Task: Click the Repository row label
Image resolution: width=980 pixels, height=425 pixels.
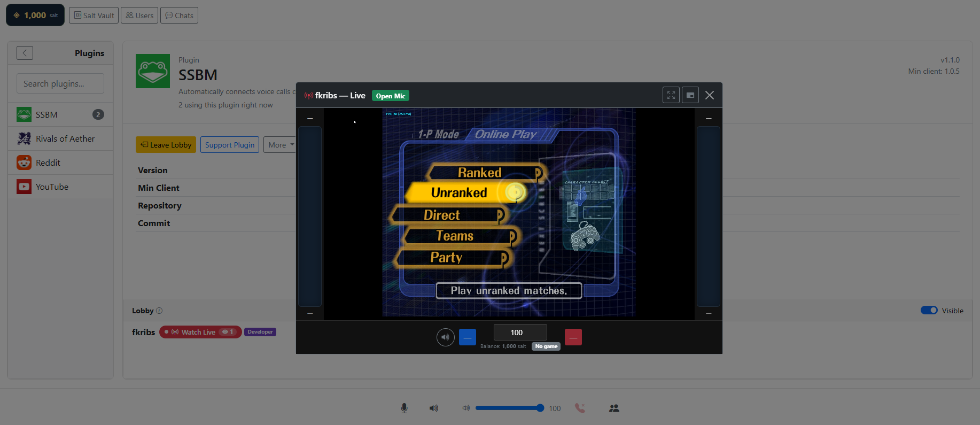Action: point(160,205)
